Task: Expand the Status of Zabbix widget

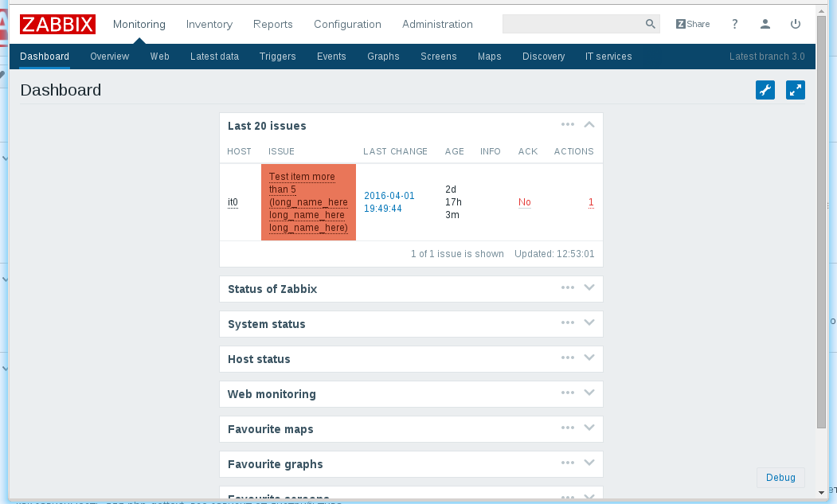Action: coord(589,287)
